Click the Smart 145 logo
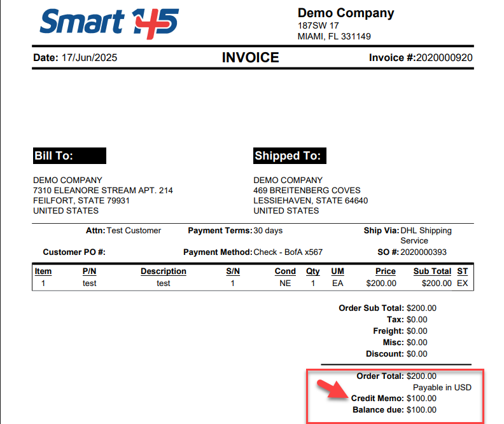The height and width of the screenshot is (424, 504). [x=109, y=23]
